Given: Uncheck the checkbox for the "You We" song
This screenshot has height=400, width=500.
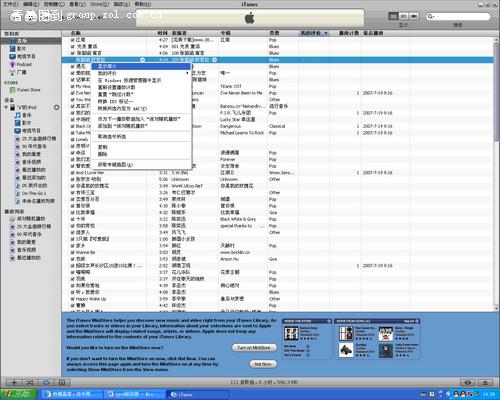Looking at the screenshot, I should point(73,99).
